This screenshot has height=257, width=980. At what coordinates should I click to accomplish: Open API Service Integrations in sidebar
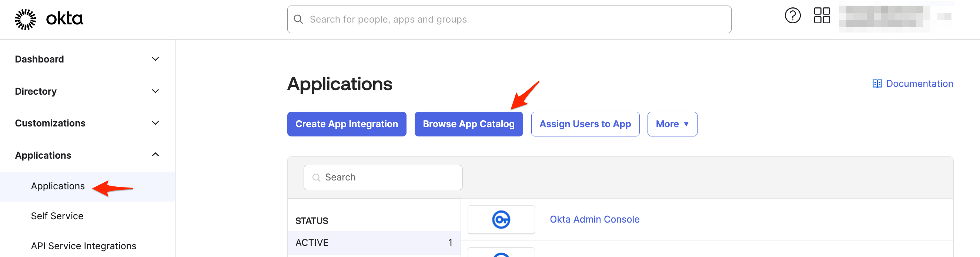(x=83, y=246)
